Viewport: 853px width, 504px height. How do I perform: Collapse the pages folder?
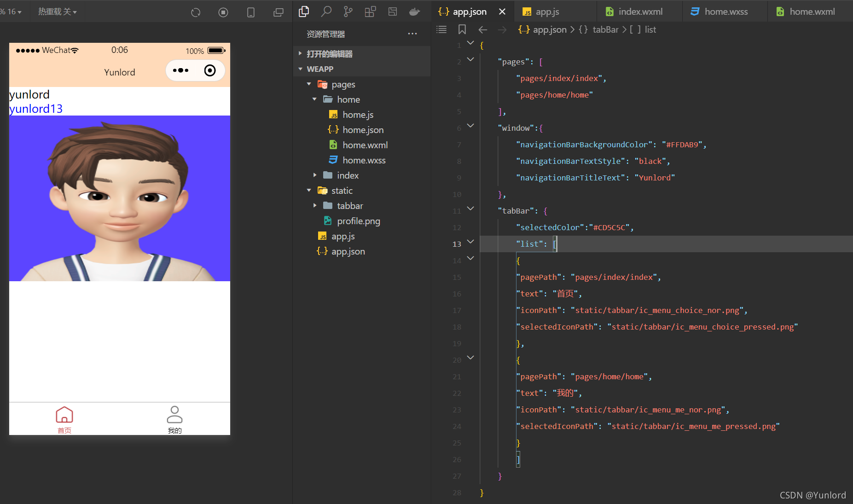click(x=309, y=84)
